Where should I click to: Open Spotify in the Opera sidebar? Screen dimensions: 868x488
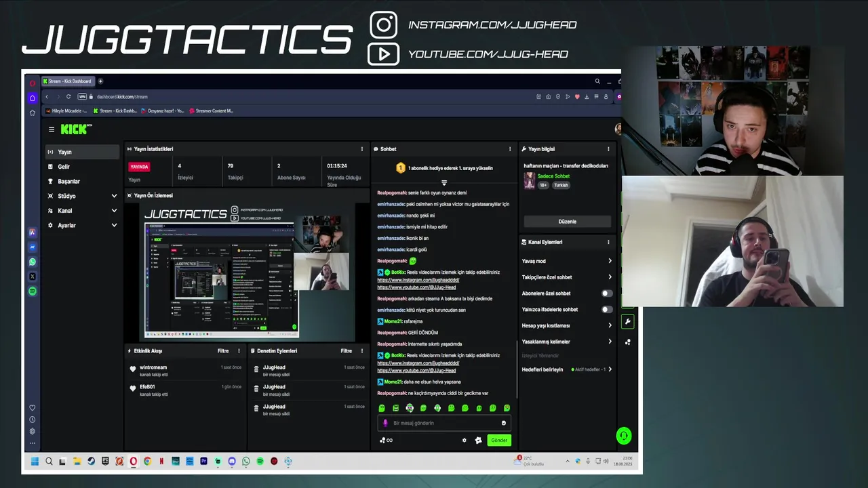pyautogui.click(x=32, y=291)
